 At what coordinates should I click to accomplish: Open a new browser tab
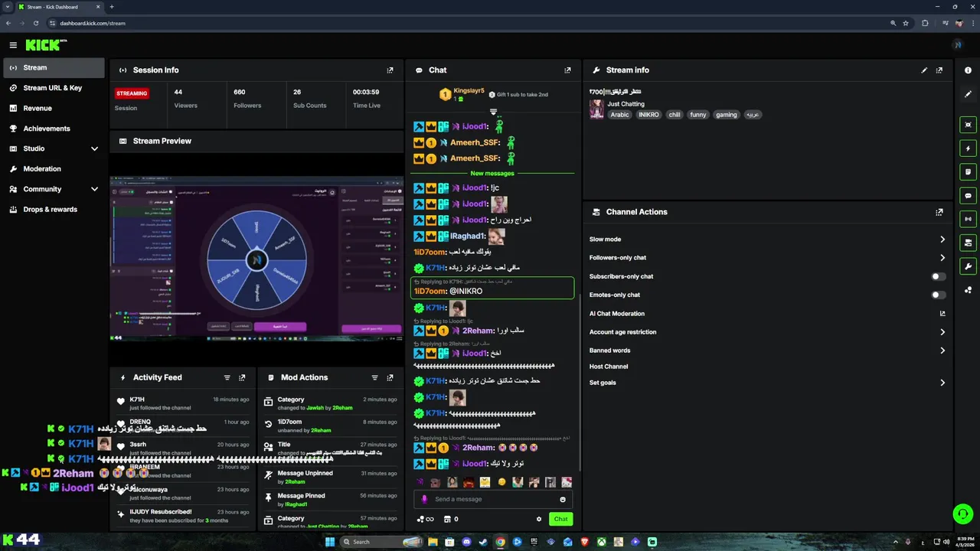(x=112, y=7)
